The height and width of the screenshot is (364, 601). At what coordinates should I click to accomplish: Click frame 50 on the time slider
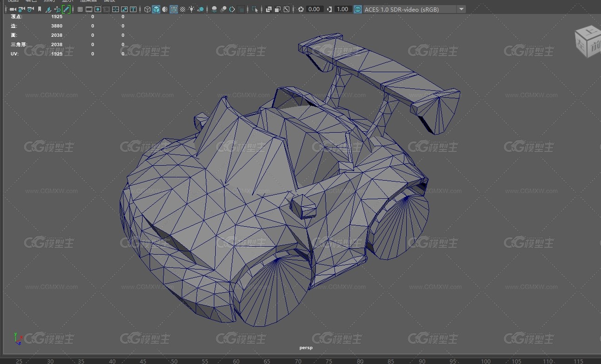pyautogui.click(x=174, y=361)
